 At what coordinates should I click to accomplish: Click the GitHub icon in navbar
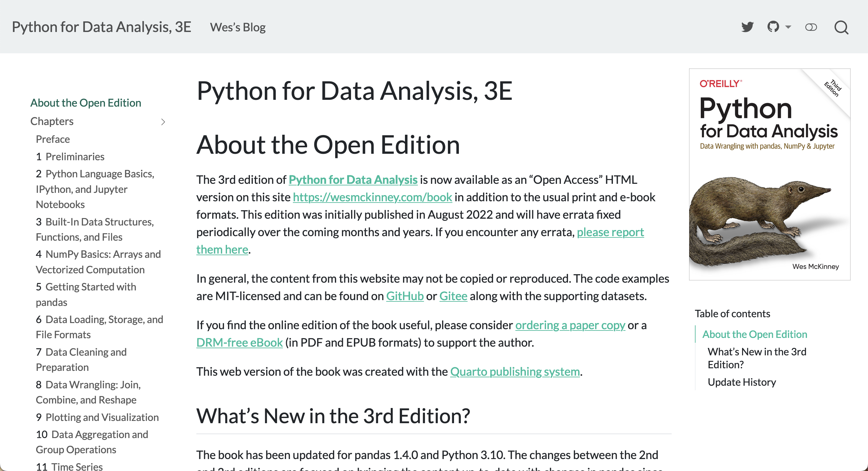773,27
